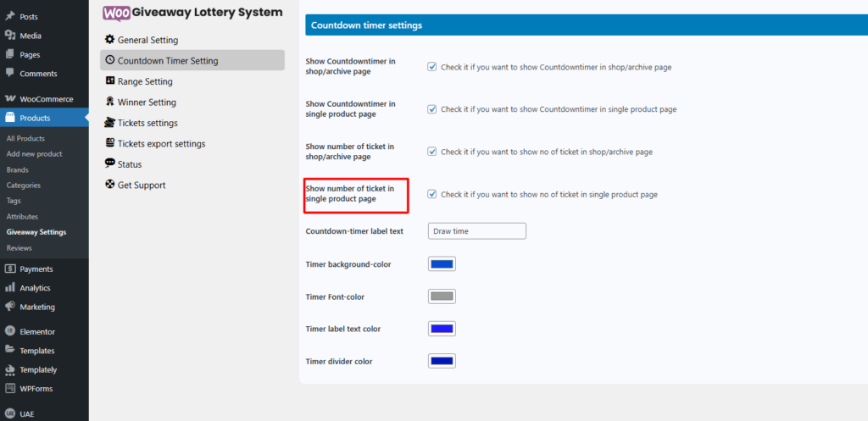
Task: Click the Elementor circle icon
Action: pyautogui.click(x=10, y=331)
